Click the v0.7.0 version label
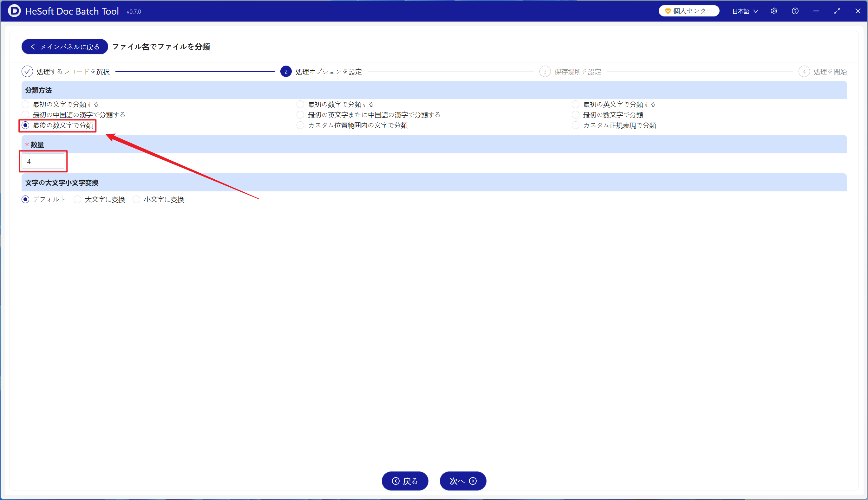The width and height of the screenshot is (868, 500). (132, 12)
